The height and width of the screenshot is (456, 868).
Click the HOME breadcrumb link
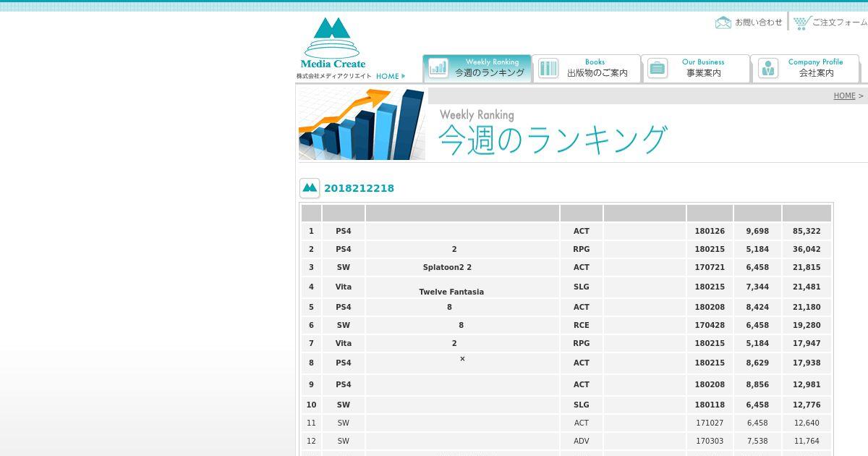(x=844, y=96)
